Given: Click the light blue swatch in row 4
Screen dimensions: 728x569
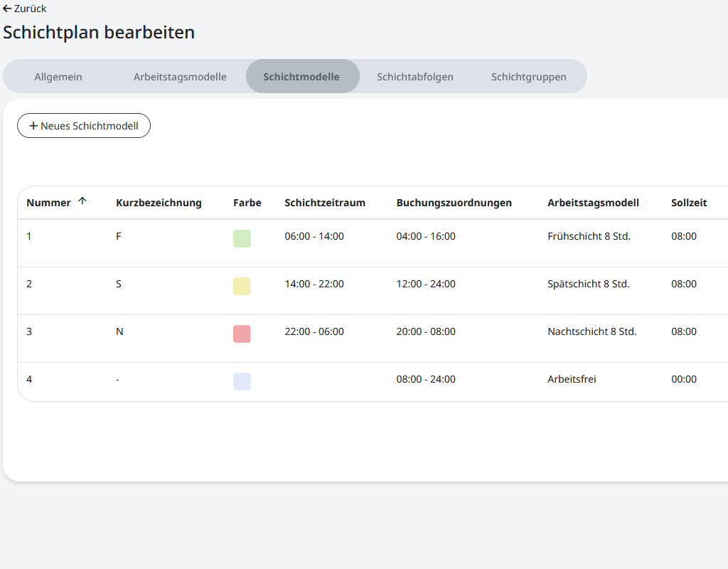Looking at the screenshot, I should pyautogui.click(x=242, y=381).
